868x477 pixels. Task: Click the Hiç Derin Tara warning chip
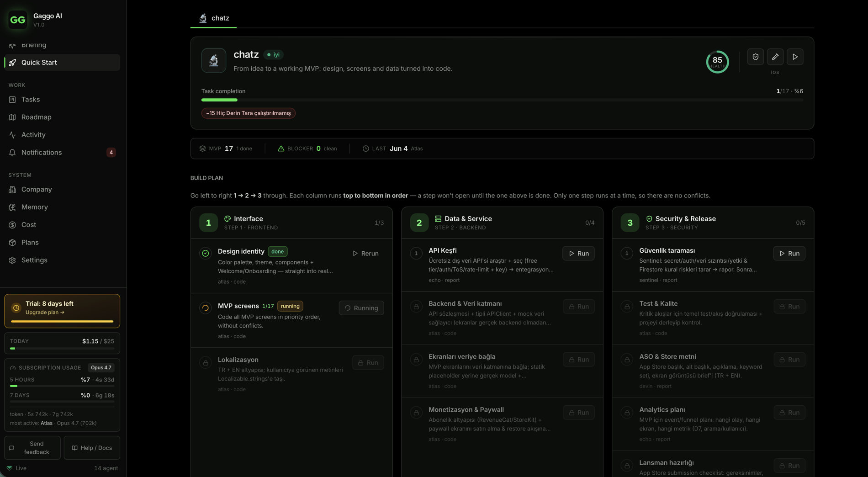[x=249, y=113]
